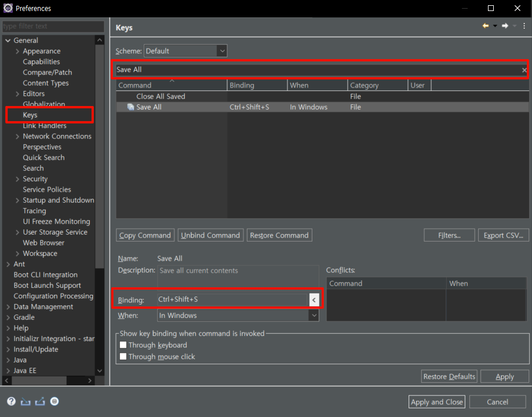
Task: Select Tracing preference page
Action: 34,211
